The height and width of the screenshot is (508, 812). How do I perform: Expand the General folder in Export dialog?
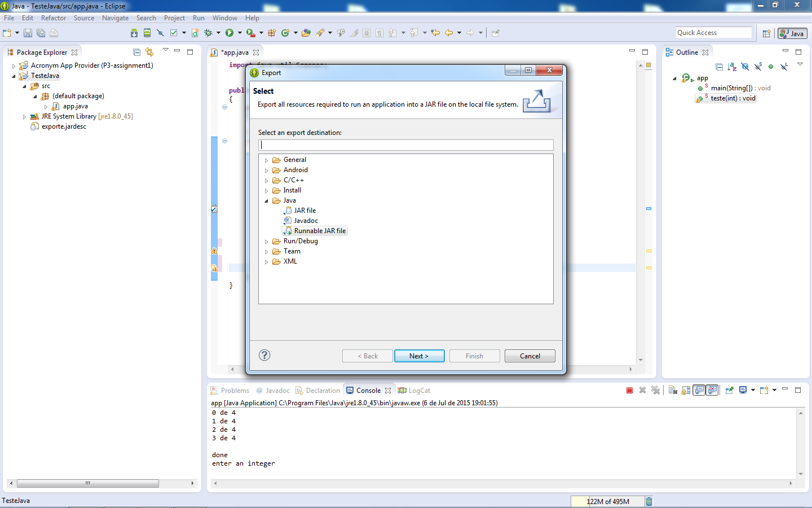267,160
